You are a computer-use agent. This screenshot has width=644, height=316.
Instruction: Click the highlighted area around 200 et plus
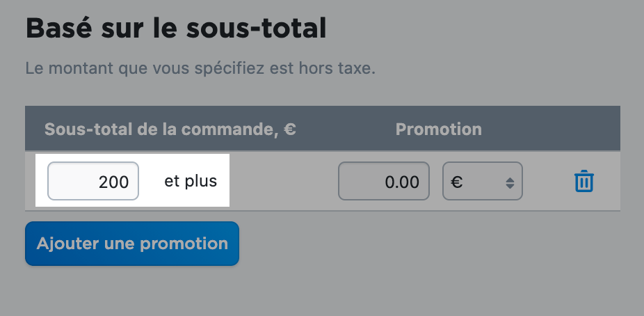(132, 180)
